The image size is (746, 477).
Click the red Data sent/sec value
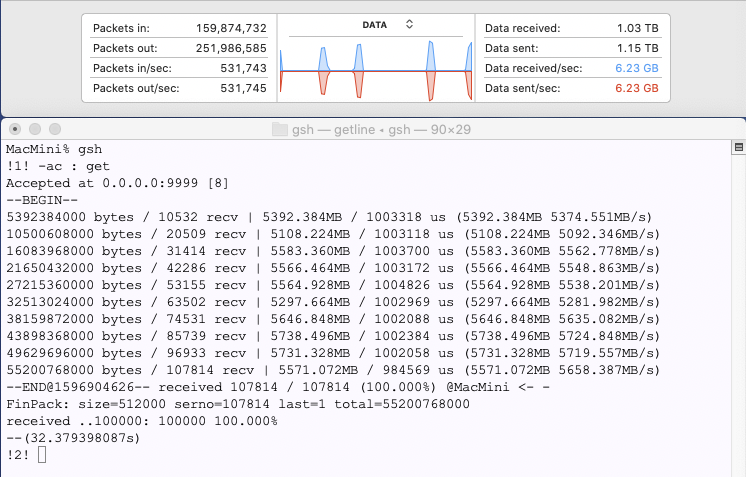636,88
